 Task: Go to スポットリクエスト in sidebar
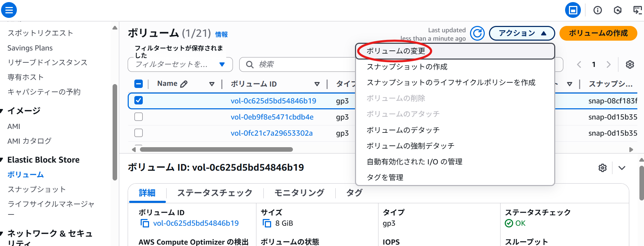(x=40, y=33)
